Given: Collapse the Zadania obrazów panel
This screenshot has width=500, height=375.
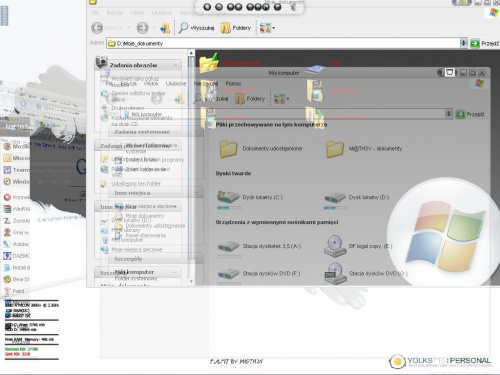Looking at the screenshot, I should tap(175, 65).
